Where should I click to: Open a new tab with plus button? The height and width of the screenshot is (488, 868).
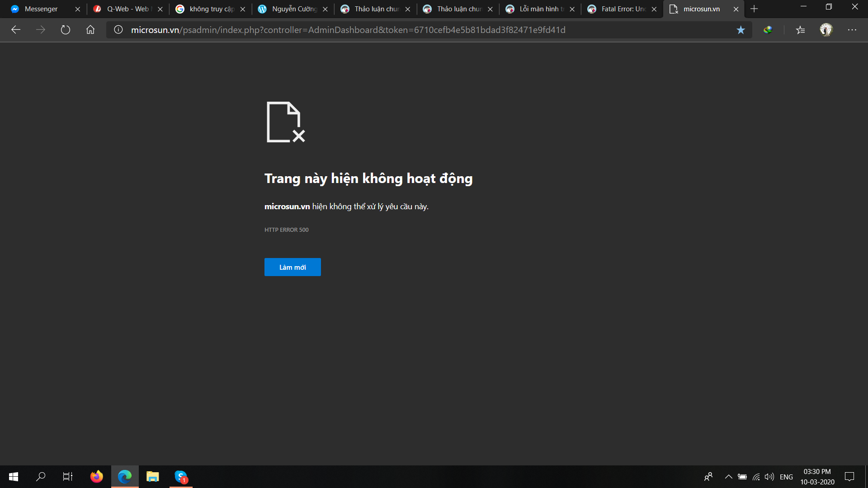[x=754, y=9]
